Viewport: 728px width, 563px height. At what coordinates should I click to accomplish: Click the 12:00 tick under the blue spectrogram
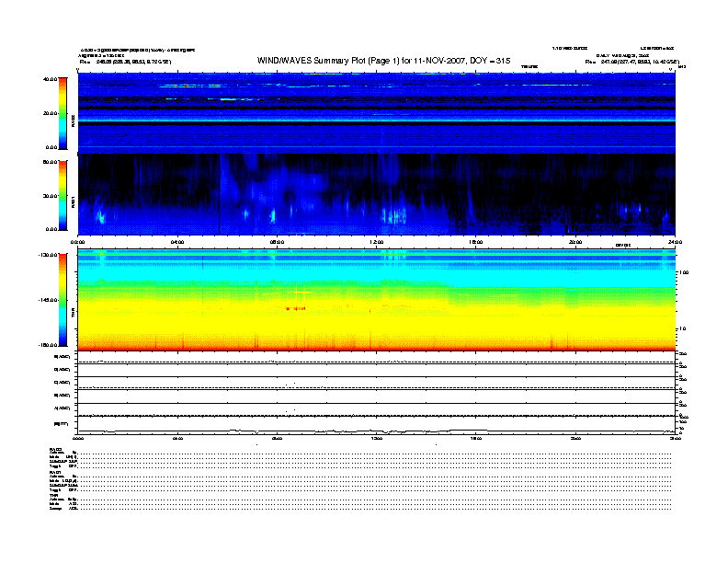pos(377,242)
